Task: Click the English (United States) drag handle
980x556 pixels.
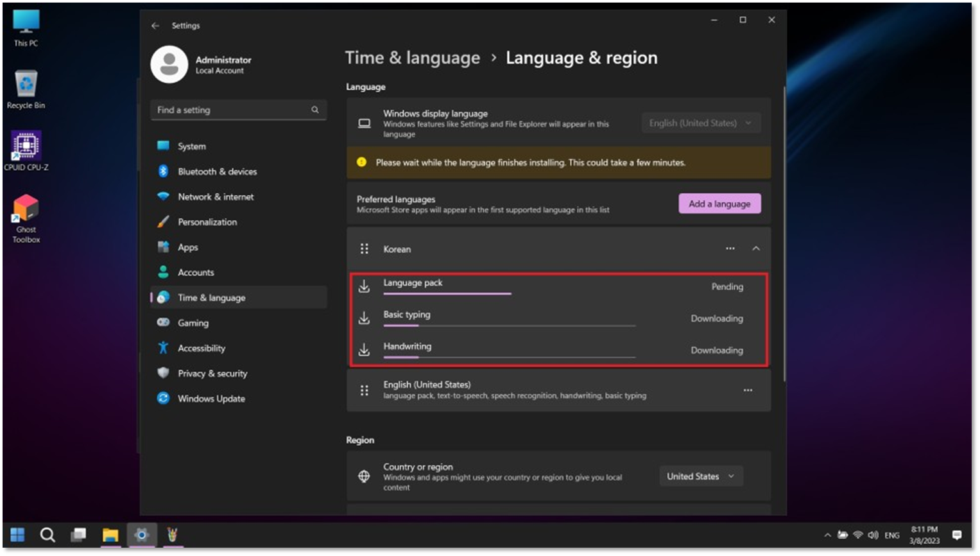Action: point(365,390)
